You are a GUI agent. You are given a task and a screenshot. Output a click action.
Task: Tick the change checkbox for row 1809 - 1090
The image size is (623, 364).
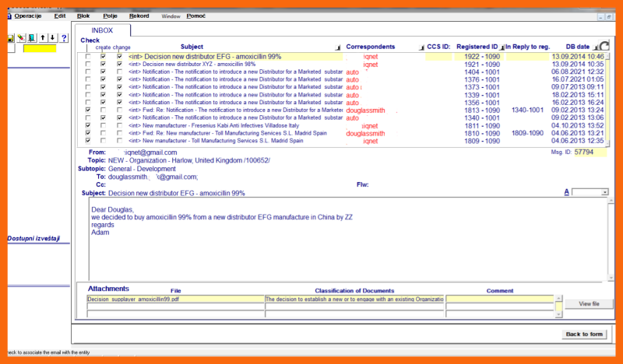point(119,141)
